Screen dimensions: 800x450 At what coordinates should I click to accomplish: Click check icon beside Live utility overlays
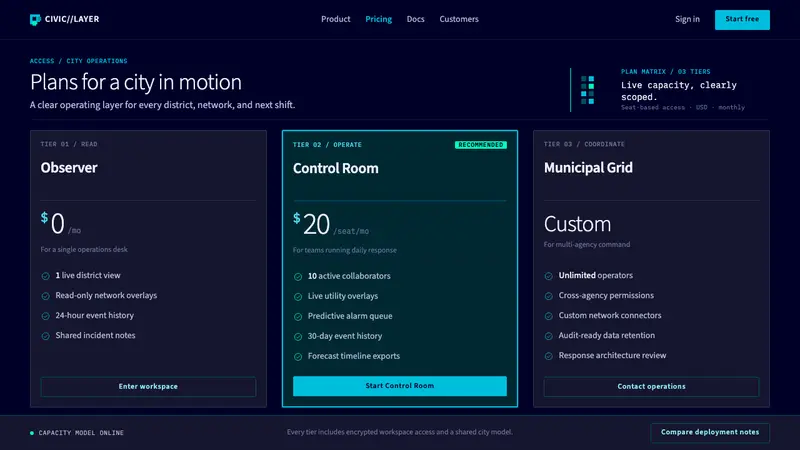point(298,296)
